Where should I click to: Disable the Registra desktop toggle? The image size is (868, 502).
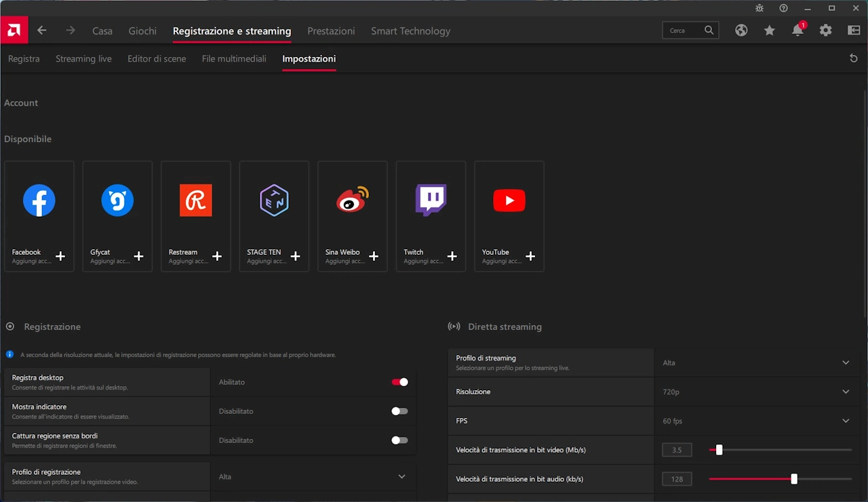click(399, 382)
